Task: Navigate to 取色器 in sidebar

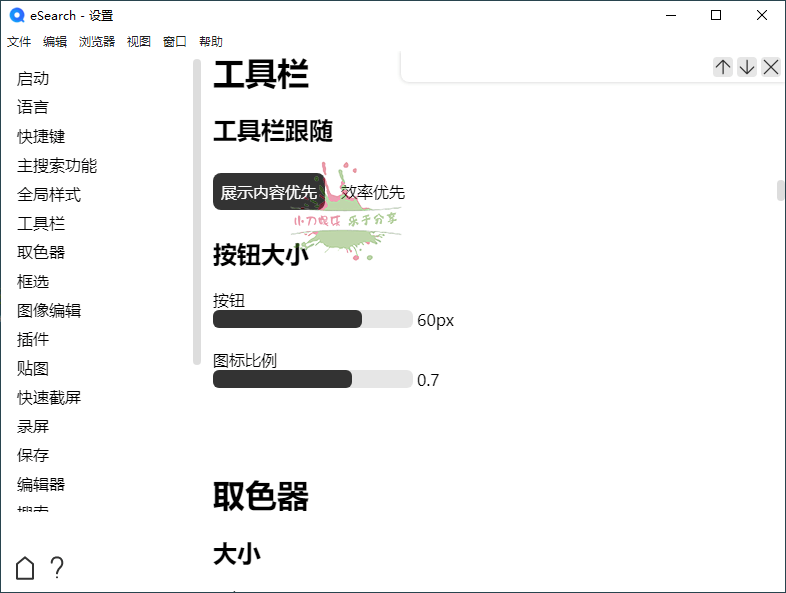Action: point(41,252)
